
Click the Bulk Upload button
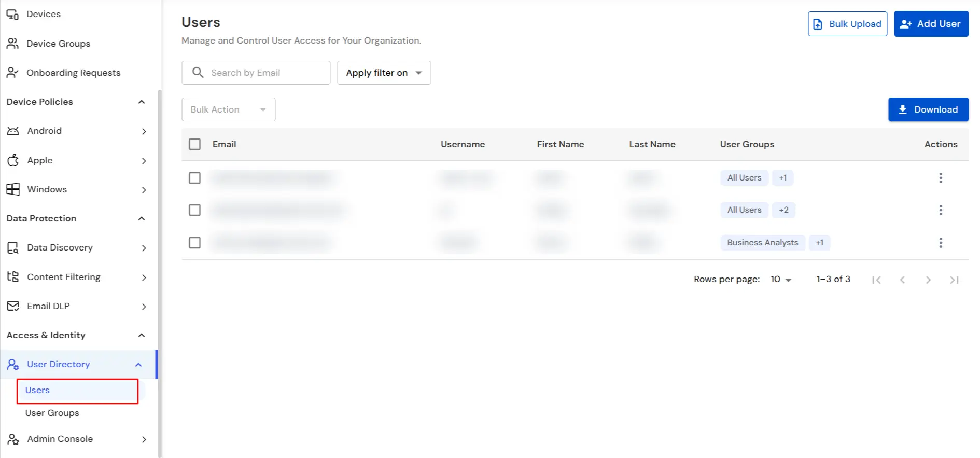point(847,24)
